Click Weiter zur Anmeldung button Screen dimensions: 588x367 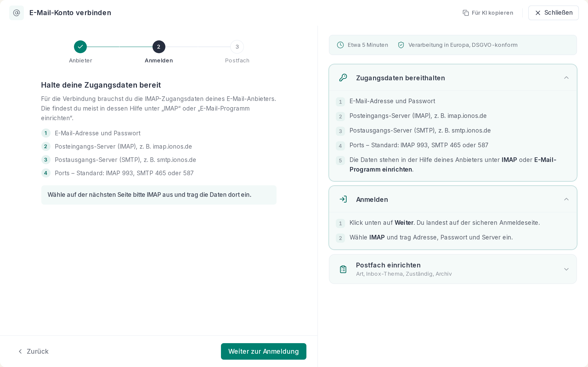coord(263,351)
